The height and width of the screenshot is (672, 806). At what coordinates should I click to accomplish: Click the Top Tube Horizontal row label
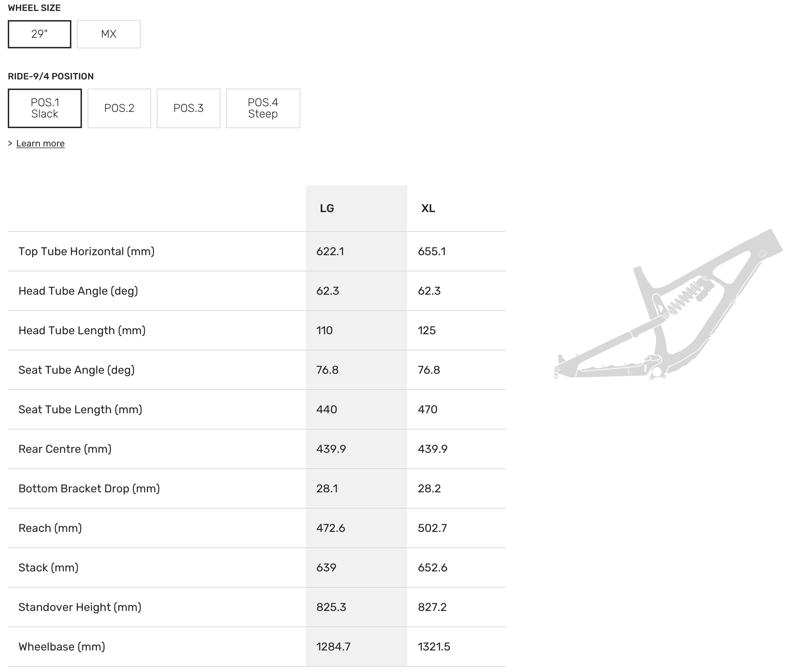pos(86,251)
